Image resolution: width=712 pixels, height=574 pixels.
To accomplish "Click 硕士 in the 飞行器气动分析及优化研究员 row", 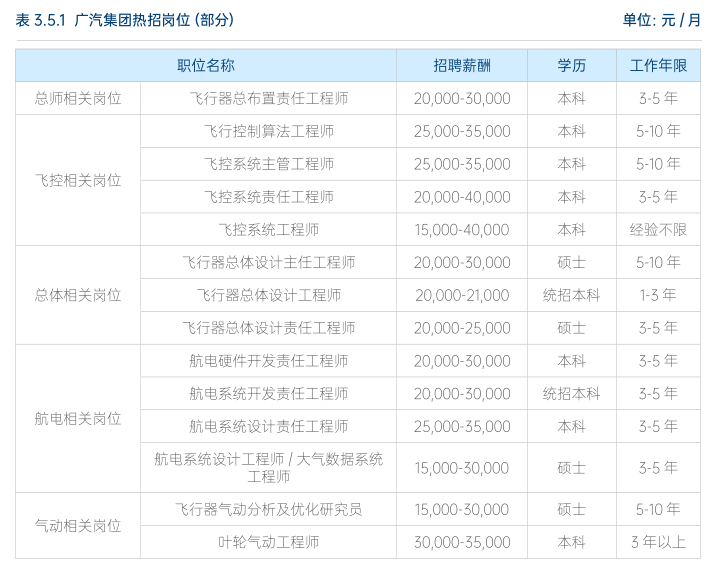I will pyautogui.click(x=572, y=509).
